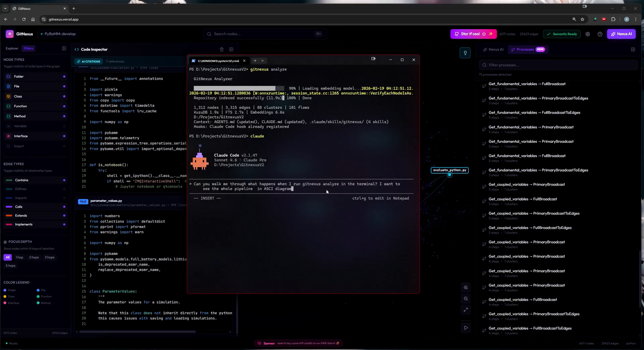
Task: Clear Code Inspector with the trash icon
Action: [221, 49]
